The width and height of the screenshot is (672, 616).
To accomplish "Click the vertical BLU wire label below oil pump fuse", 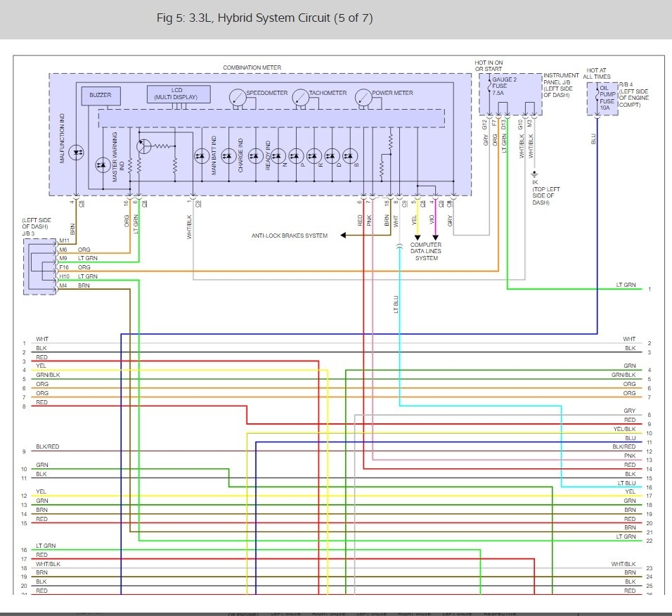I will (x=593, y=139).
